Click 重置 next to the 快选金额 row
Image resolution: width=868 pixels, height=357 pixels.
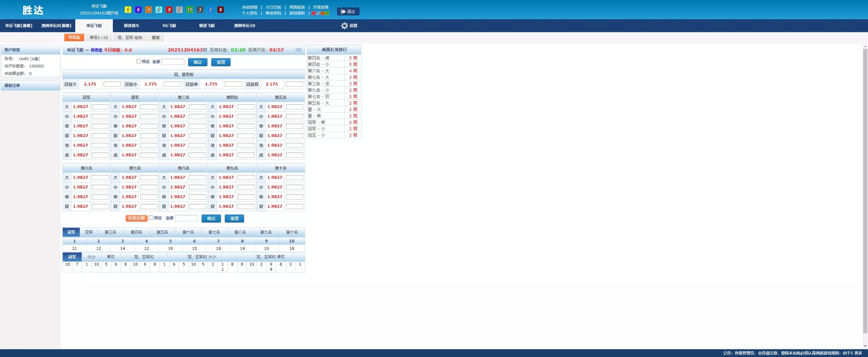point(234,219)
